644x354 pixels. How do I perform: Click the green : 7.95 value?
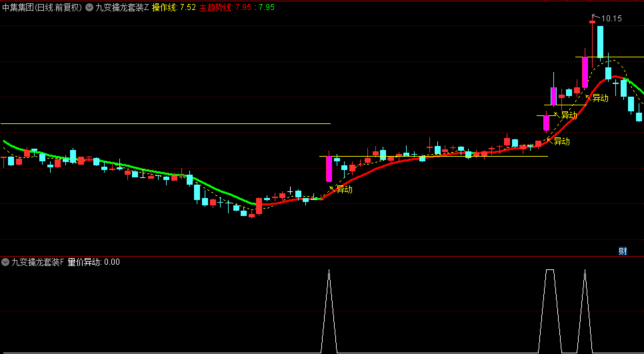pos(265,7)
